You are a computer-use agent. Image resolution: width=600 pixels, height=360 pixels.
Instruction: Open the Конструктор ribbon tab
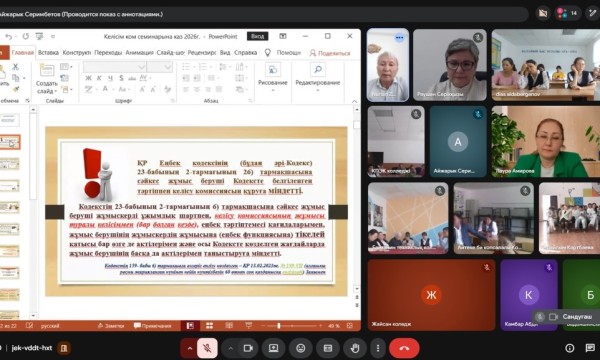tap(77, 52)
